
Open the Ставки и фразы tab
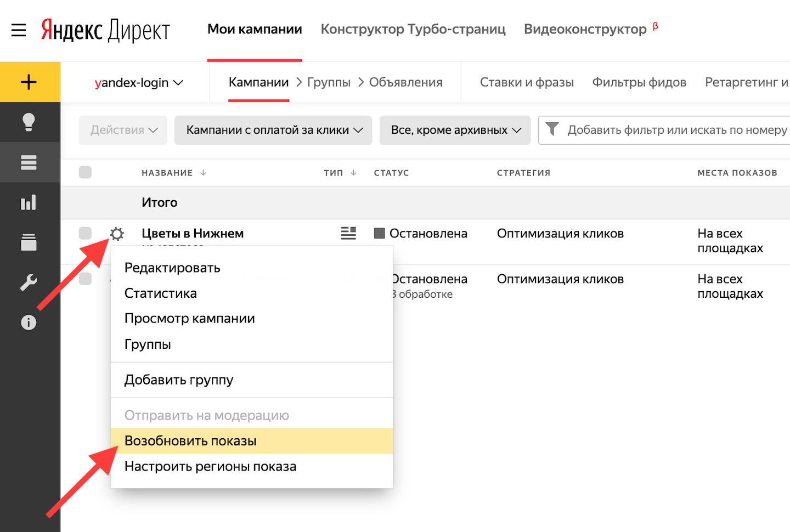[527, 82]
